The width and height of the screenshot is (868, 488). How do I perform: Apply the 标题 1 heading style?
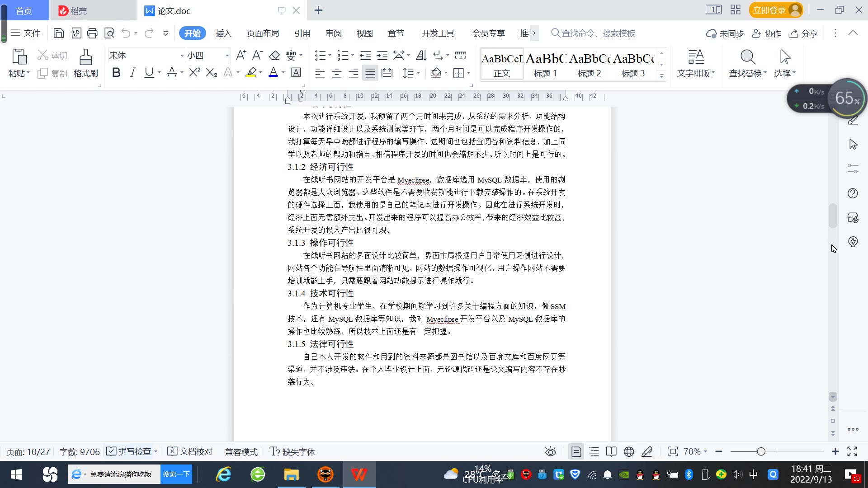tap(545, 64)
